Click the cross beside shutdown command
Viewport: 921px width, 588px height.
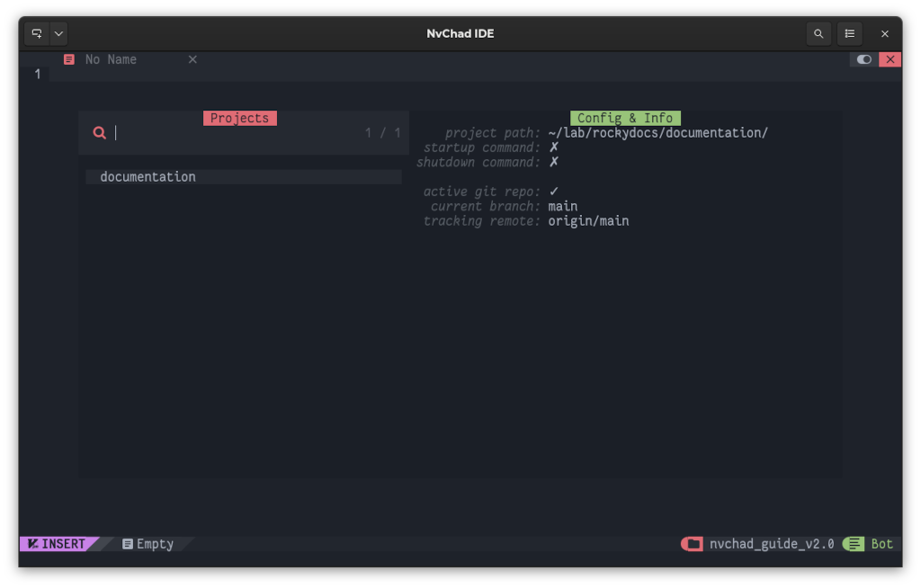(552, 162)
